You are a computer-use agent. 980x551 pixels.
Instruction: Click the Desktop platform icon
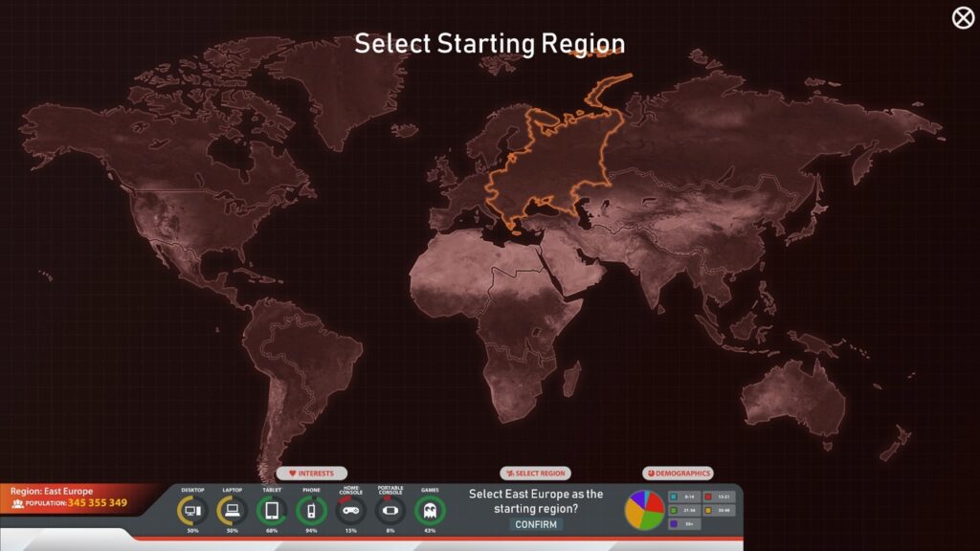192,510
